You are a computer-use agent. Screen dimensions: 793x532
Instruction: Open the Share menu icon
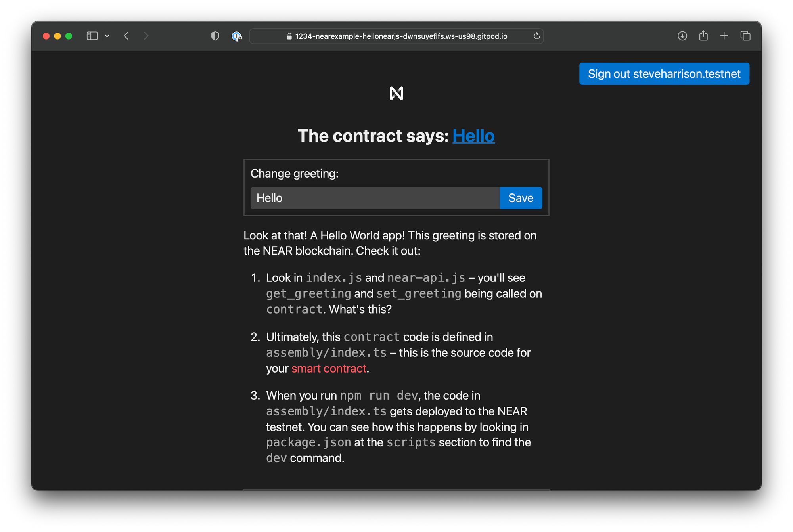click(x=703, y=36)
